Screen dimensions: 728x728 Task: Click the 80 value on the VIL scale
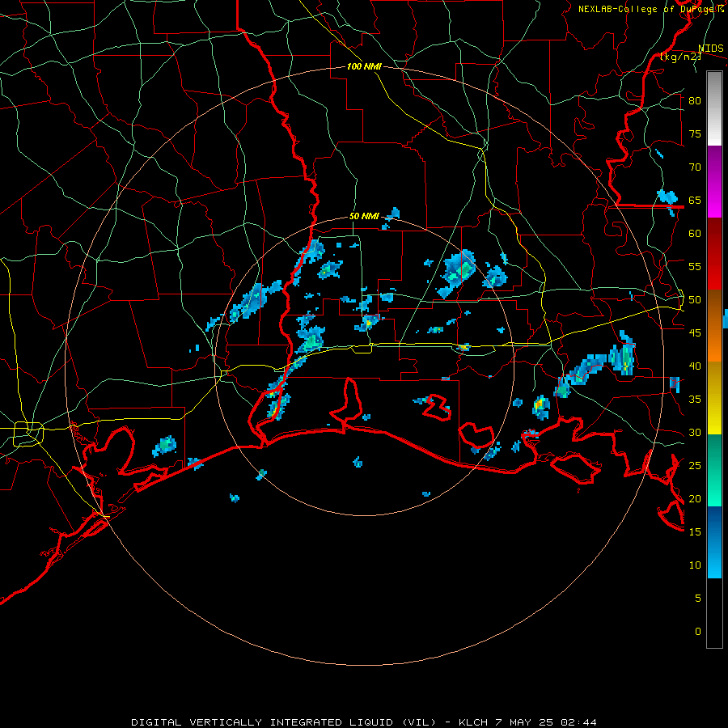(x=695, y=101)
